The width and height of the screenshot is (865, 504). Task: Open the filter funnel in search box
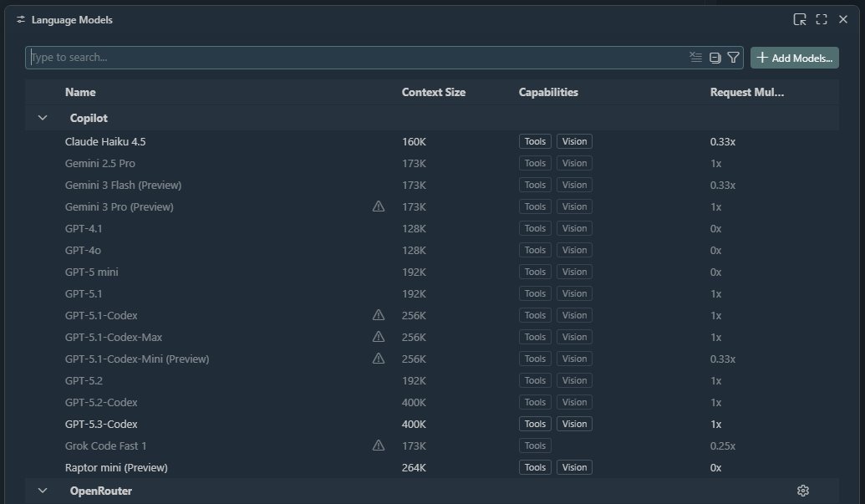pos(733,58)
